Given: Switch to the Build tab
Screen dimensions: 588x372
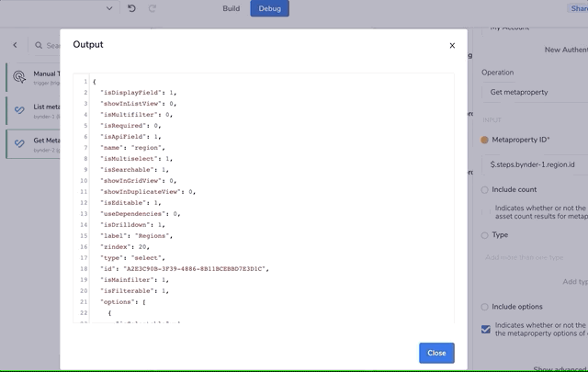Looking at the screenshot, I should [232, 8].
